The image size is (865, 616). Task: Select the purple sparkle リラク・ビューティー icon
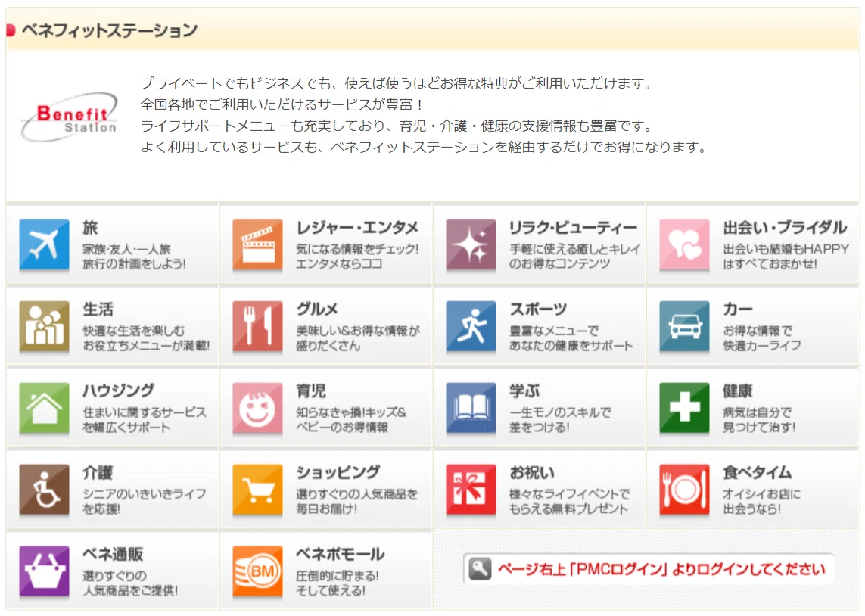(471, 244)
